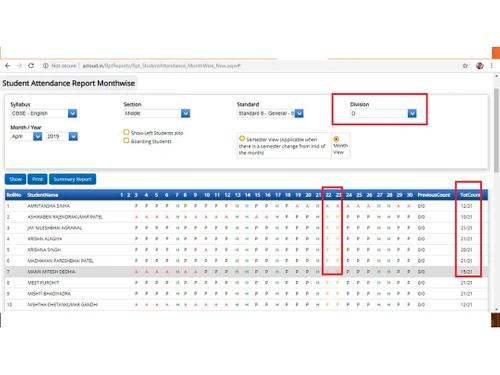The width and height of the screenshot is (500, 375).
Task: Bookmark this page with the star icon
Action: (465, 66)
